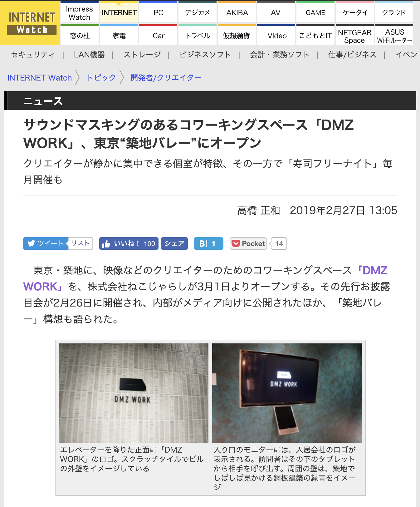The image size is (420, 507).
Task: Click the date 2019年2月27日 13:05
Action: pyautogui.click(x=343, y=210)
